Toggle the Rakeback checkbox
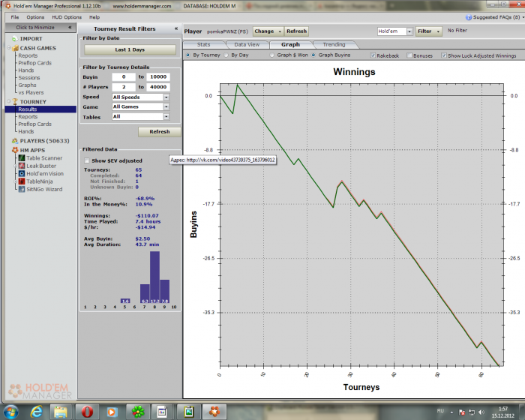The height and width of the screenshot is (420, 525). [376, 55]
